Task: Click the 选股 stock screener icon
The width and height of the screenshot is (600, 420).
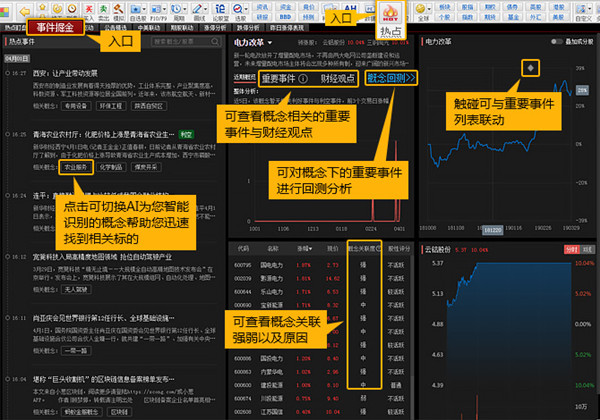Action: (x=238, y=9)
